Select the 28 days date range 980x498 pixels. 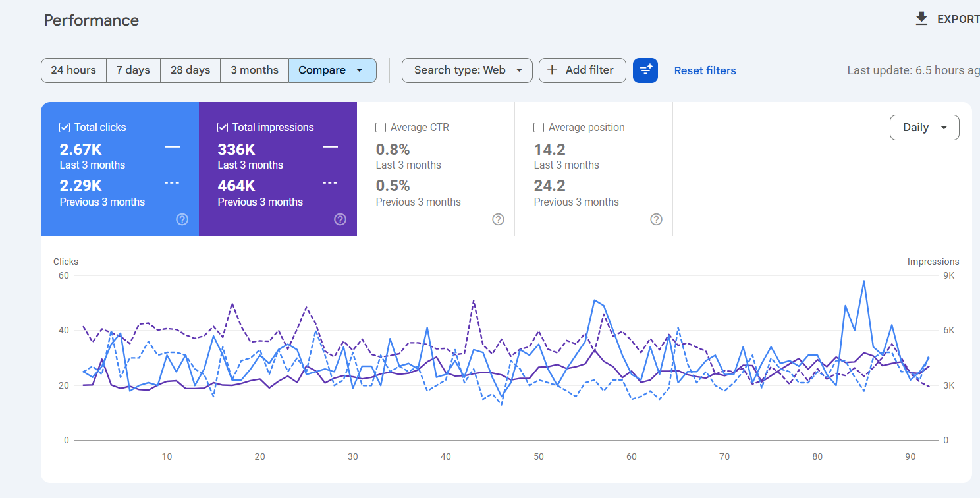tap(190, 70)
